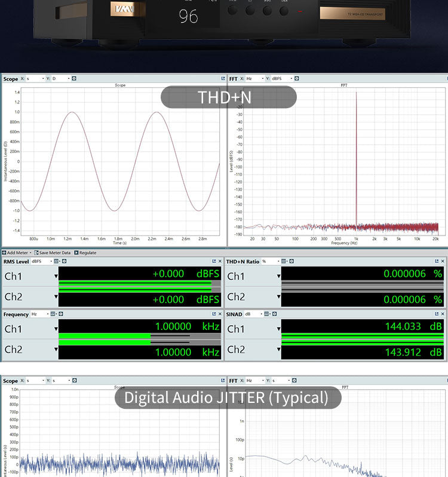
Task: Expand the Ch2 arrow in SINAD meter
Action: (x=279, y=349)
